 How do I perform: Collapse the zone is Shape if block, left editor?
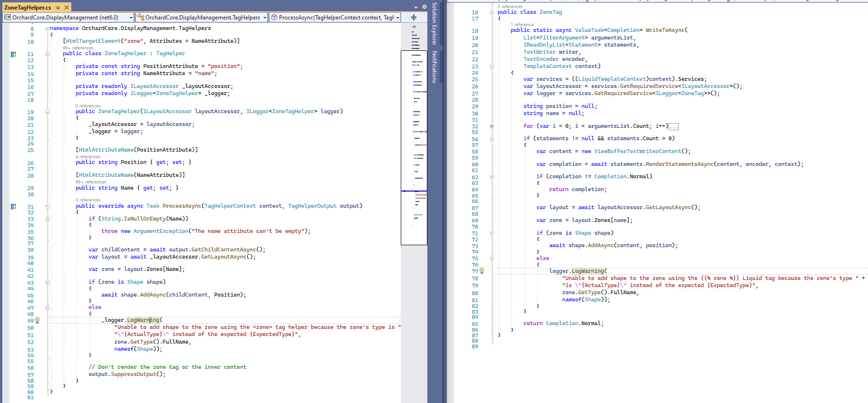48,282
